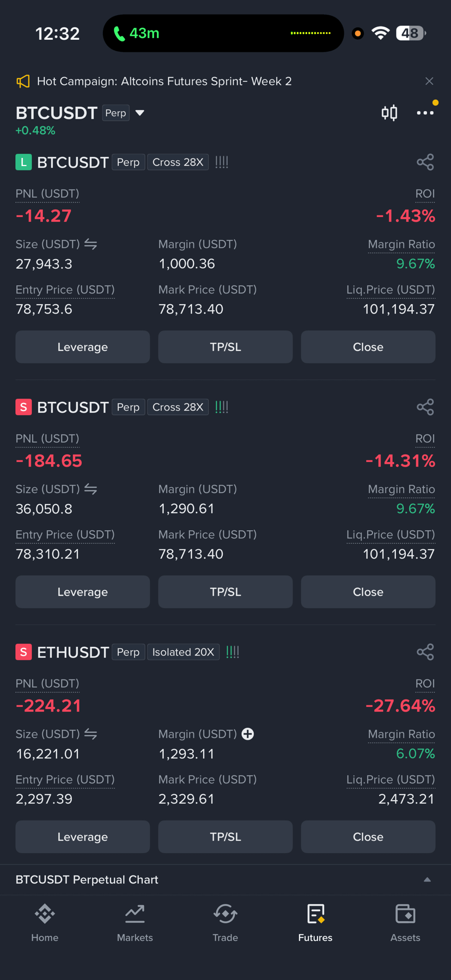Share the BTCUSDT short position
The width and height of the screenshot is (451, 980).
click(425, 407)
